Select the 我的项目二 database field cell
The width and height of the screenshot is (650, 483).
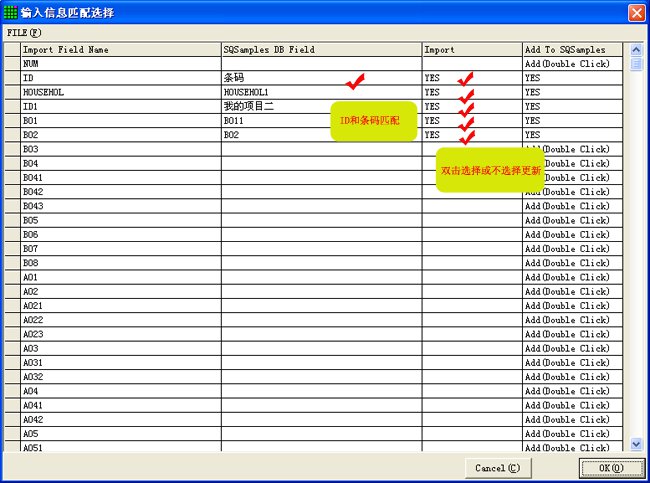pyautogui.click(x=320, y=106)
